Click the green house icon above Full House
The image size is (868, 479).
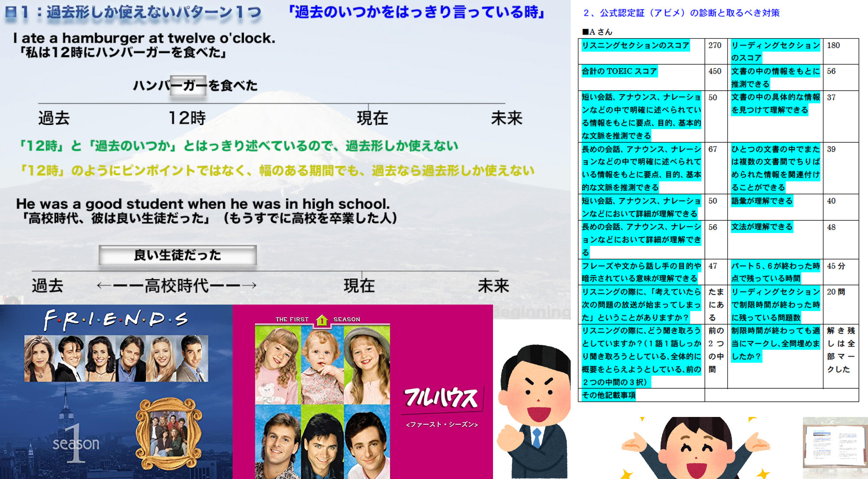click(322, 320)
